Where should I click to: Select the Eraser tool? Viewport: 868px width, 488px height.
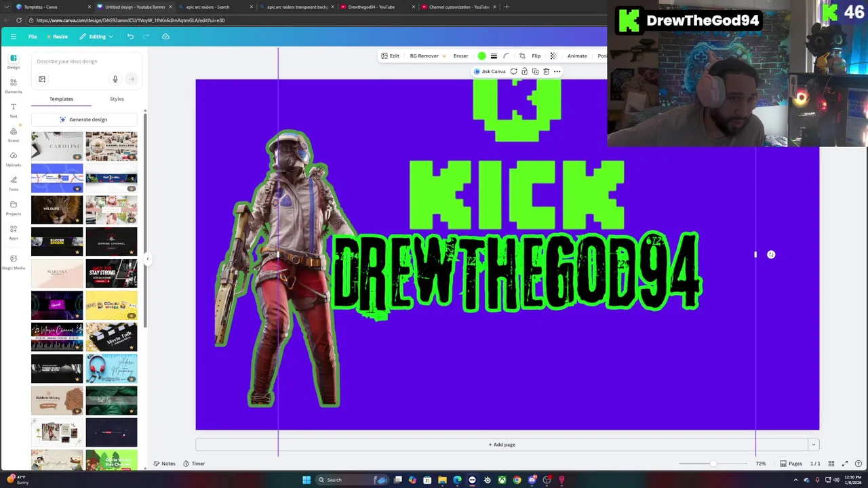pyautogui.click(x=460, y=56)
